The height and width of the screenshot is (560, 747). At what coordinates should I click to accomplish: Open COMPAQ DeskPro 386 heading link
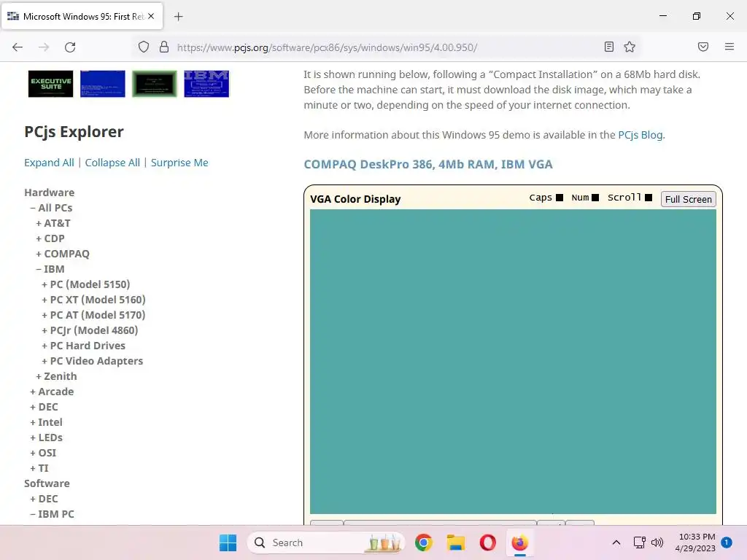427,164
